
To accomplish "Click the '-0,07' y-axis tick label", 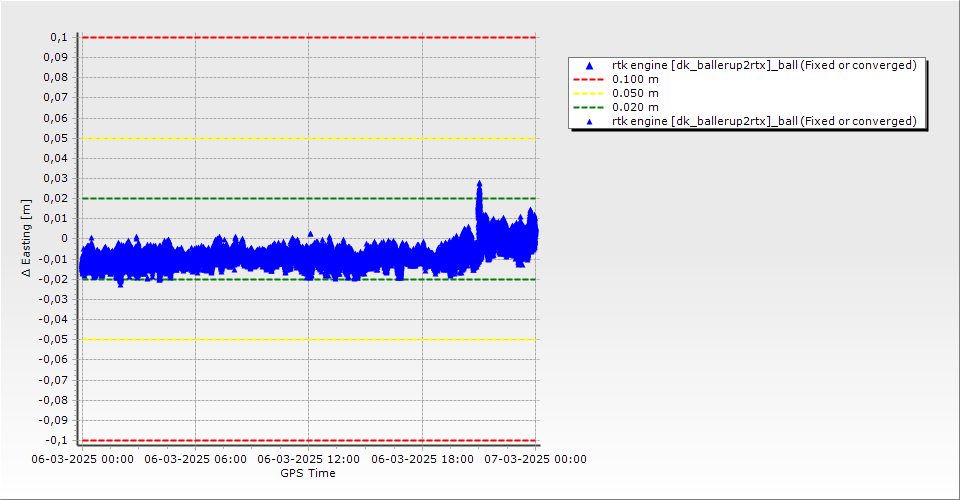I will click(53, 380).
